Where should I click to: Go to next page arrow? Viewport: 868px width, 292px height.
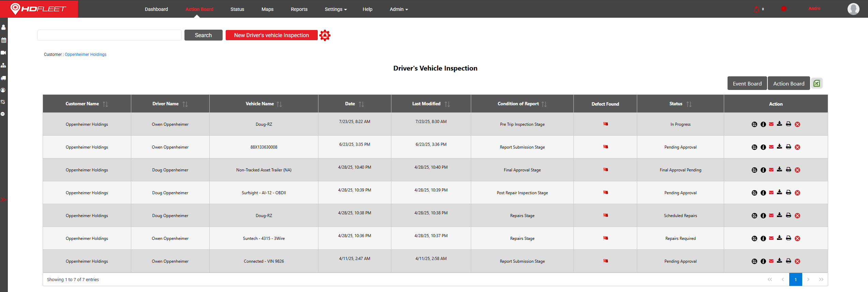click(808, 279)
